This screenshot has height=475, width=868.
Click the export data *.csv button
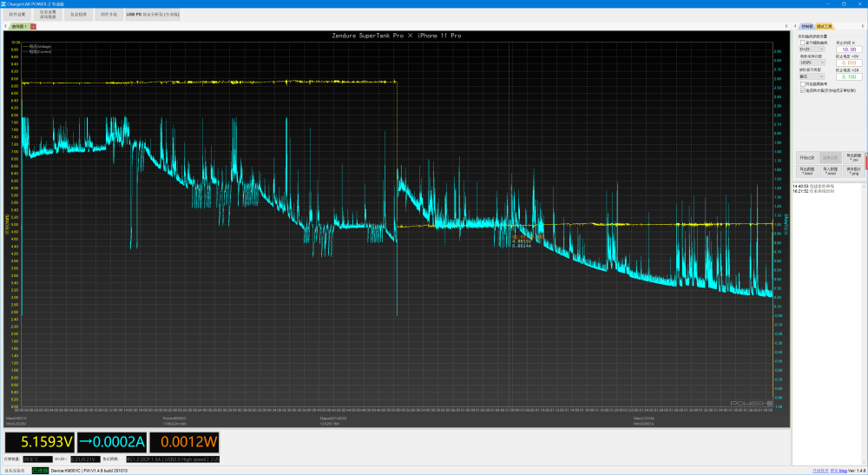(x=853, y=158)
